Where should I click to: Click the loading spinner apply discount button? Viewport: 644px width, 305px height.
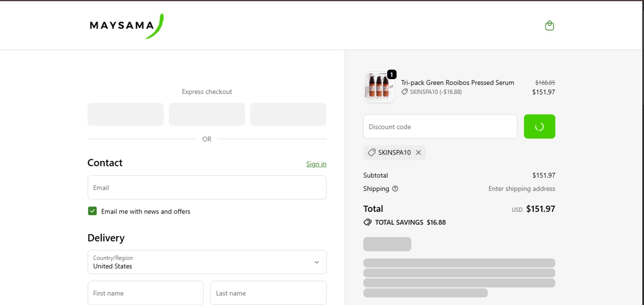tap(539, 127)
